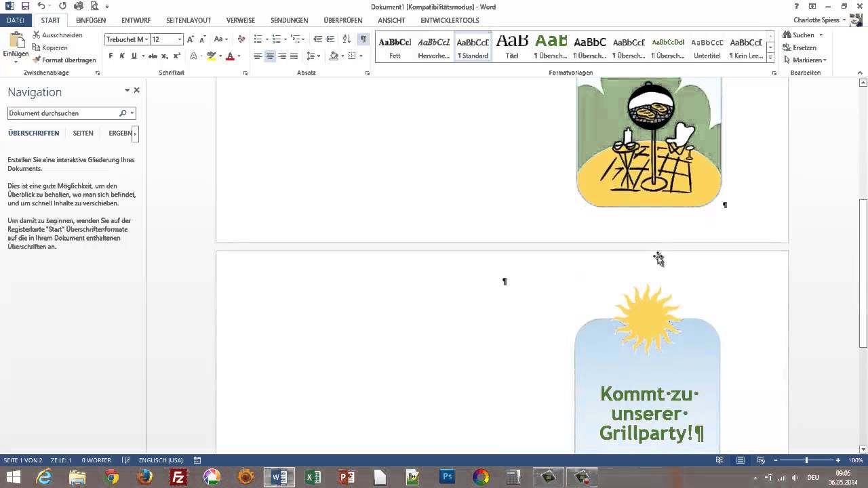868x488 pixels.
Task: Click the bullet list icon
Action: 258,39
